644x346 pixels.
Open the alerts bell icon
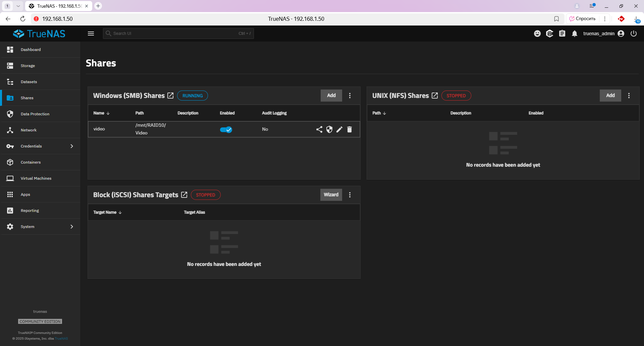pyautogui.click(x=575, y=34)
